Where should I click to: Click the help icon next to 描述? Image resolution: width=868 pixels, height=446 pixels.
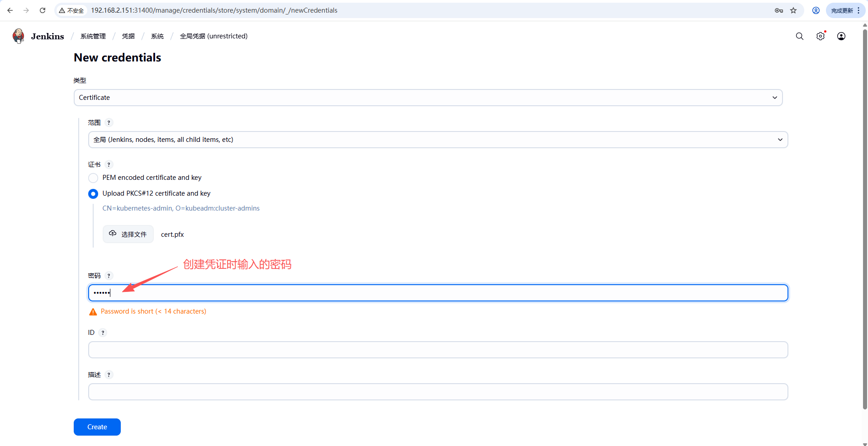pyautogui.click(x=109, y=375)
